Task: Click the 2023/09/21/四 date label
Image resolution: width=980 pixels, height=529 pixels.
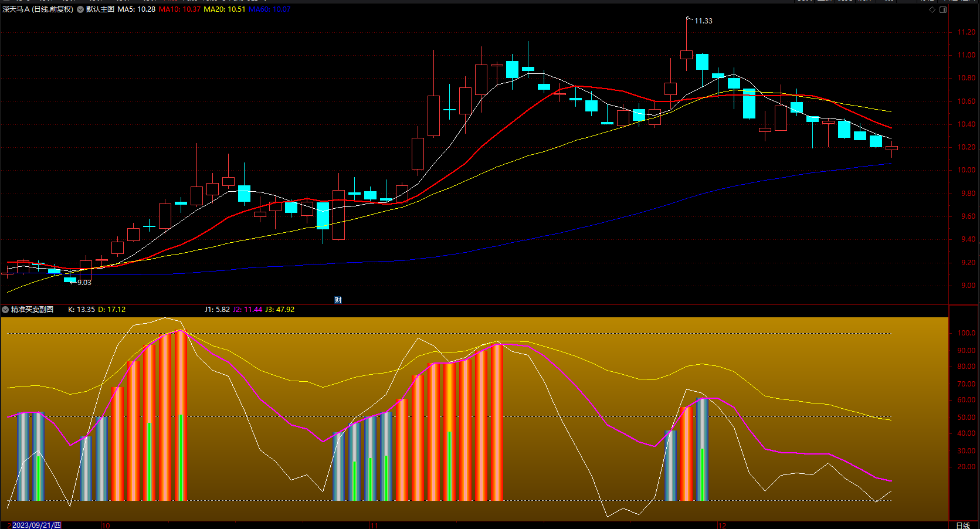Action: pos(36,525)
